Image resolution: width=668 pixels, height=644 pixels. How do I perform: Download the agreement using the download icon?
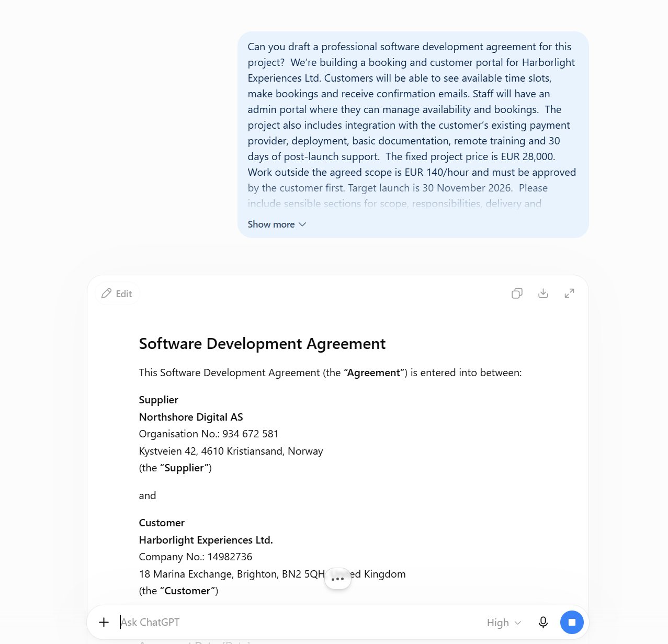click(543, 293)
